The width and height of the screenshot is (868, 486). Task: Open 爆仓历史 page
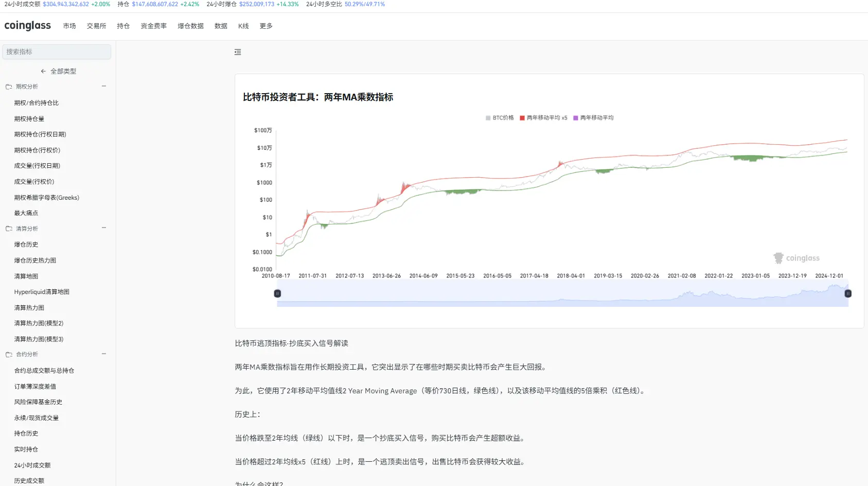coord(26,245)
